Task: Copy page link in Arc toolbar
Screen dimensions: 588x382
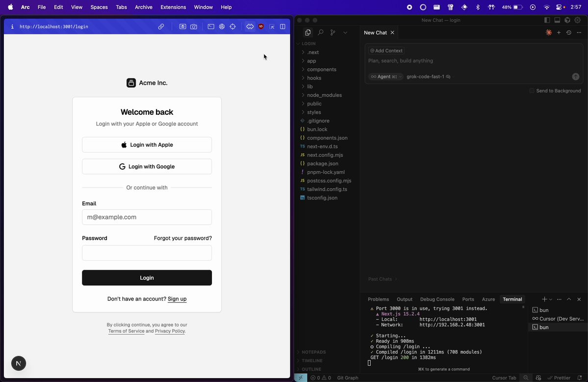Action: pyautogui.click(x=161, y=26)
